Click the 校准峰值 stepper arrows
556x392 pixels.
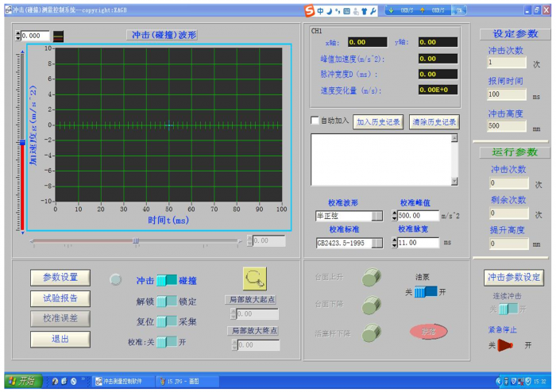(x=394, y=216)
